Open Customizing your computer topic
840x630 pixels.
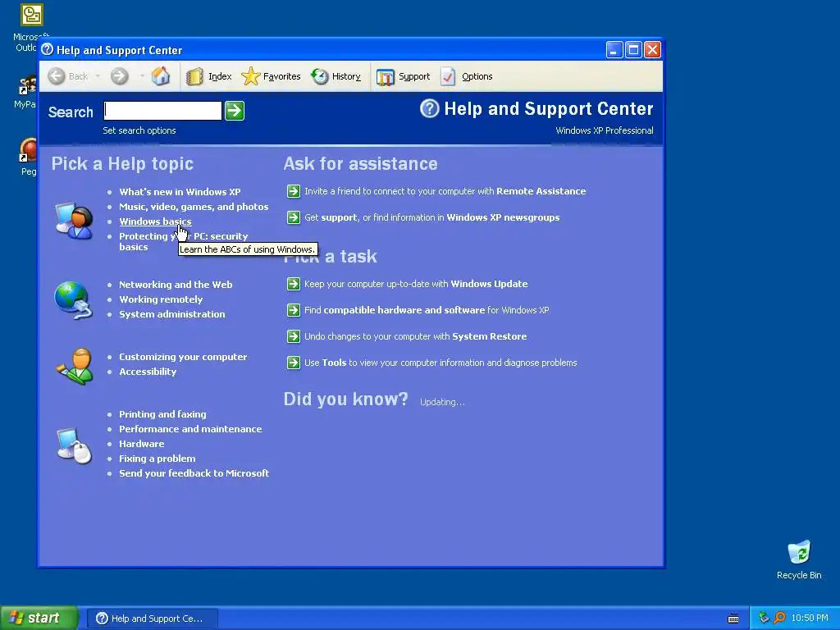pos(183,357)
